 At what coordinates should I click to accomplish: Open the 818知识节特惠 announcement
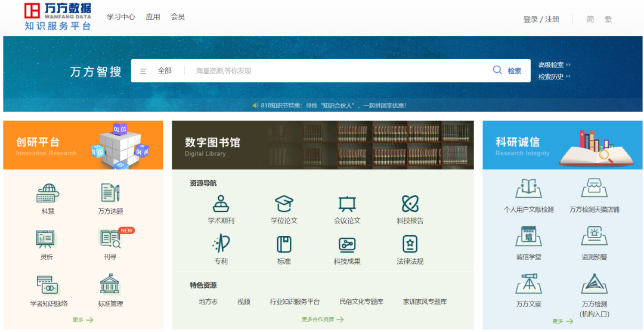pyautogui.click(x=333, y=106)
